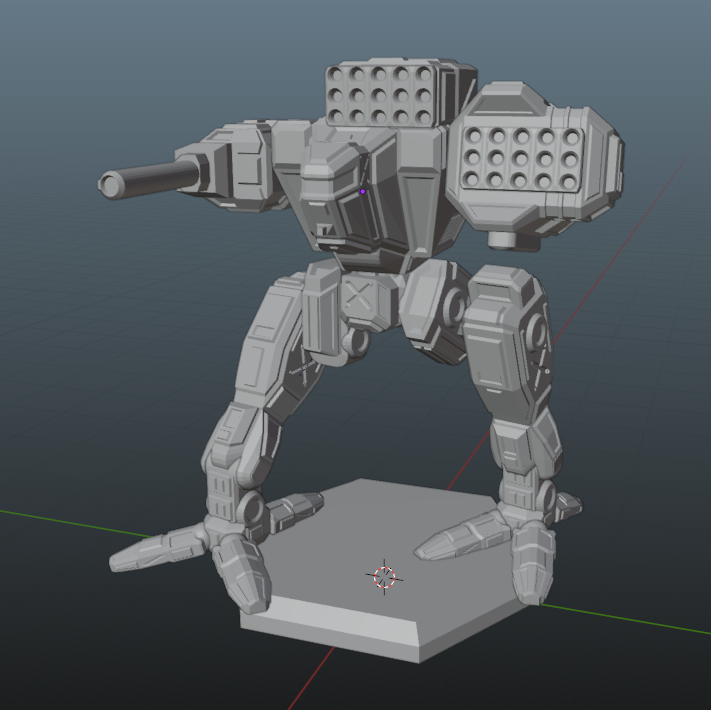The width and height of the screenshot is (711, 710).
Task: Click the red-white 3D cursor on the base
Action: coord(385,578)
